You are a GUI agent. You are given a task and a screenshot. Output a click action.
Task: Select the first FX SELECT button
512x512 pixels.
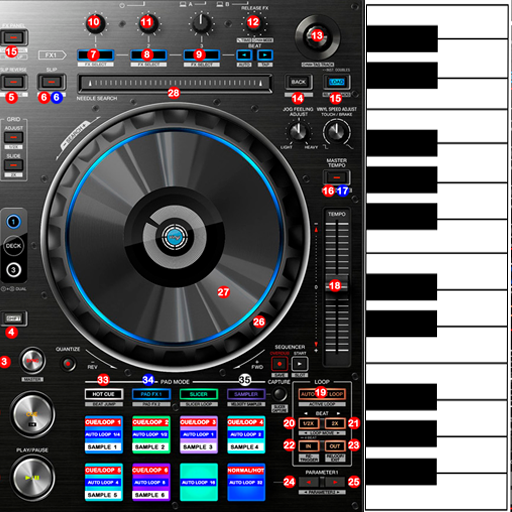point(96,55)
